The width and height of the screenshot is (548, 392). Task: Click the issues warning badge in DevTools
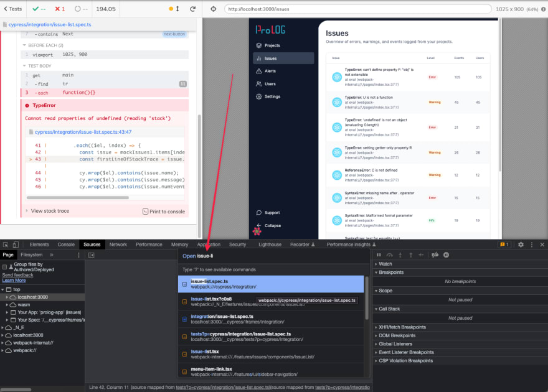click(x=504, y=245)
